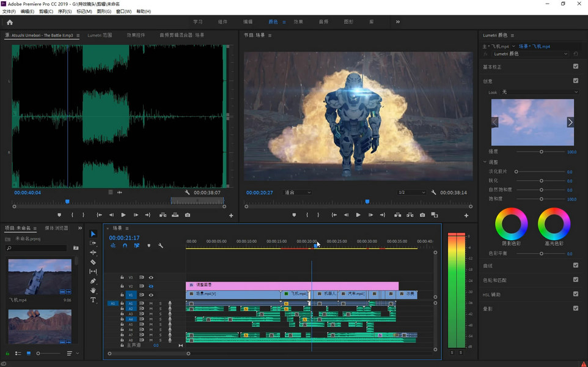Image resolution: width=588 pixels, height=367 pixels.
Task: Uncheck the 色轮和匹配 section checkbox
Action: [x=576, y=280]
